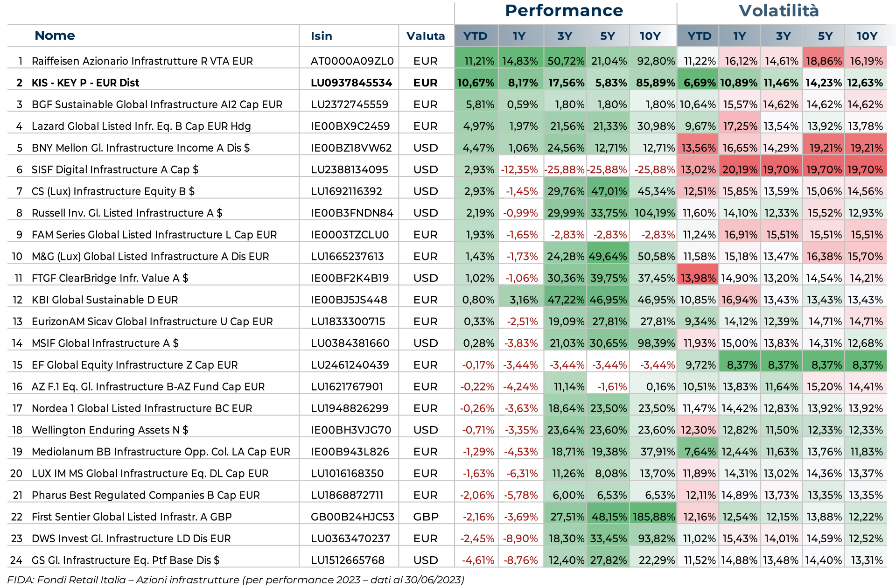Viewport: 896px width, 588px height.
Task: Click the Nome column header
Action: tap(55, 35)
